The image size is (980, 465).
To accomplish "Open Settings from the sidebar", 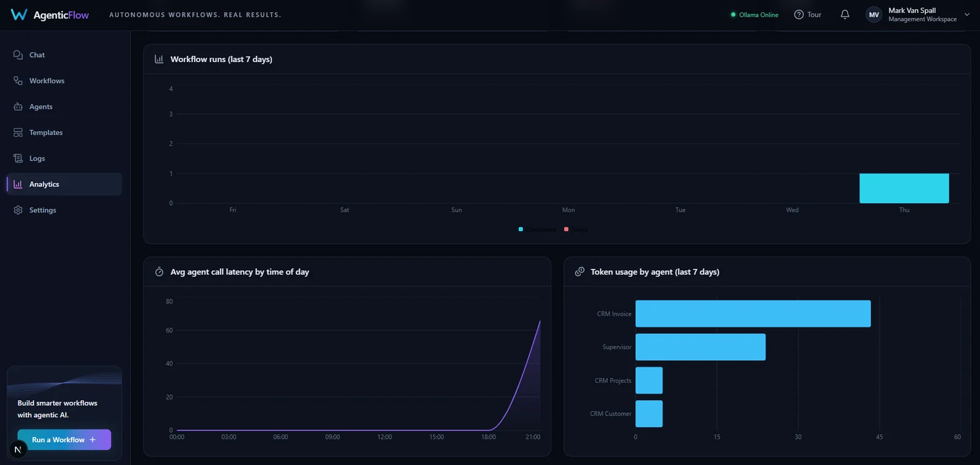I will [x=64, y=210].
